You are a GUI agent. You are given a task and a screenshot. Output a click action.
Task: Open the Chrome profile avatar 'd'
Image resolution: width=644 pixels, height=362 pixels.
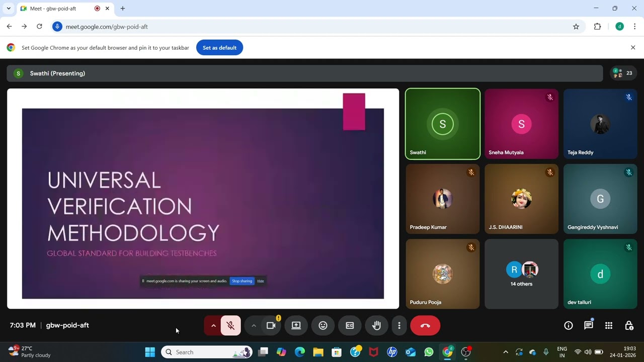[620, 27]
